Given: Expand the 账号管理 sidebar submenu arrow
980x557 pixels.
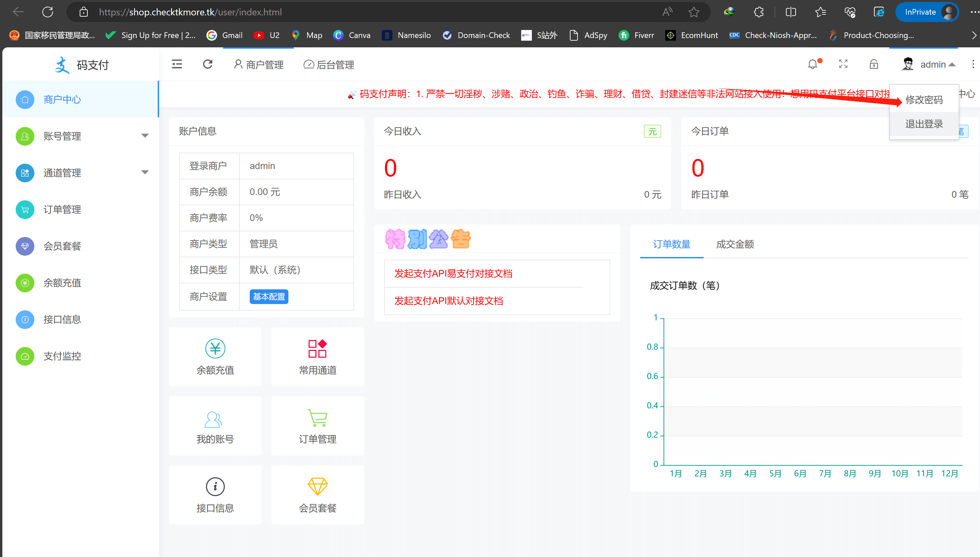Looking at the screenshot, I should tap(145, 136).
